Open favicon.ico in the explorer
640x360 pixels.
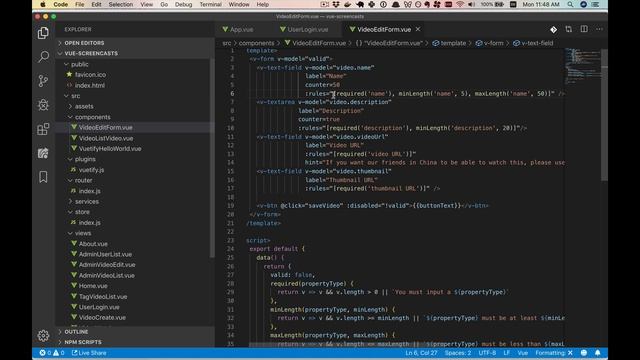90,75
